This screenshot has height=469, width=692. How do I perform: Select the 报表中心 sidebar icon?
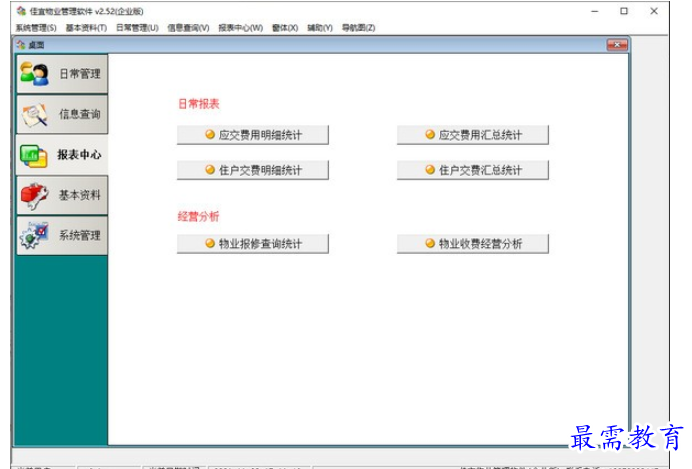34,155
